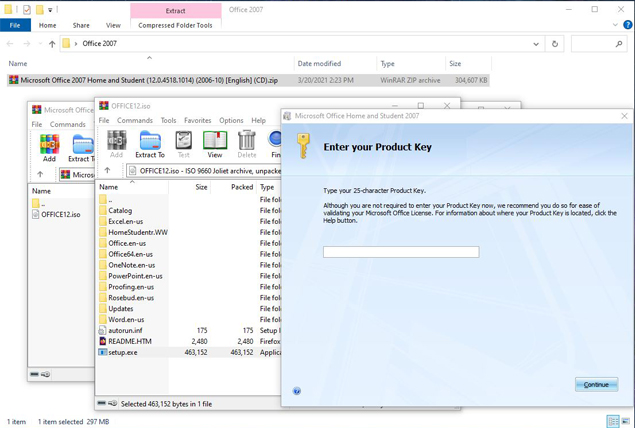The height and width of the screenshot is (430, 639).
Task: Click Continue button in product key dialog
Action: (x=596, y=384)
